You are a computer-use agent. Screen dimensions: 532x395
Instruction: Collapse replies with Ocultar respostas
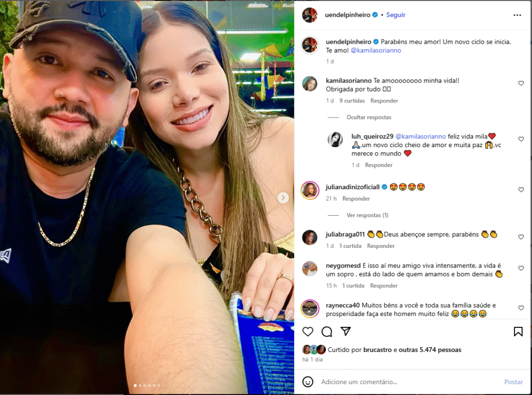[x=369, y=117]
